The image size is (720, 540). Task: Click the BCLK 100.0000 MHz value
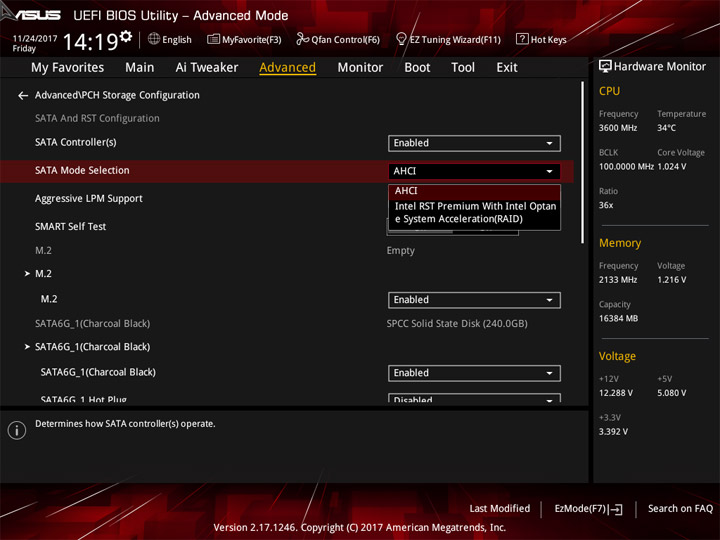pyautogui.click(x=626, y=167)
